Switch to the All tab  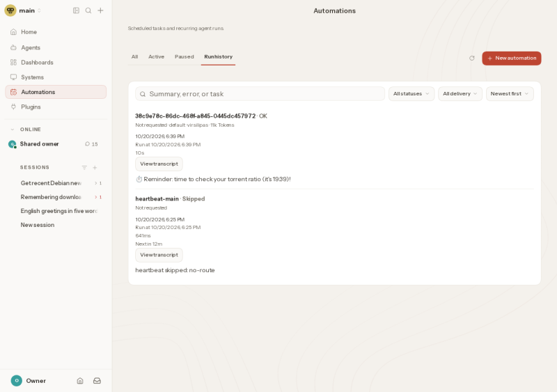(134, 57)
